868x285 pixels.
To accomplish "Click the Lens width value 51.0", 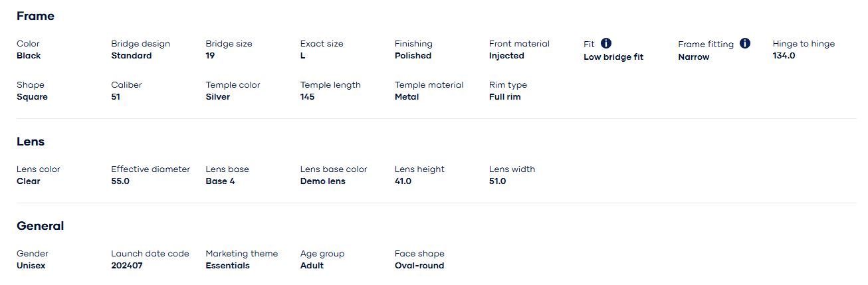I will click(497, 181).
